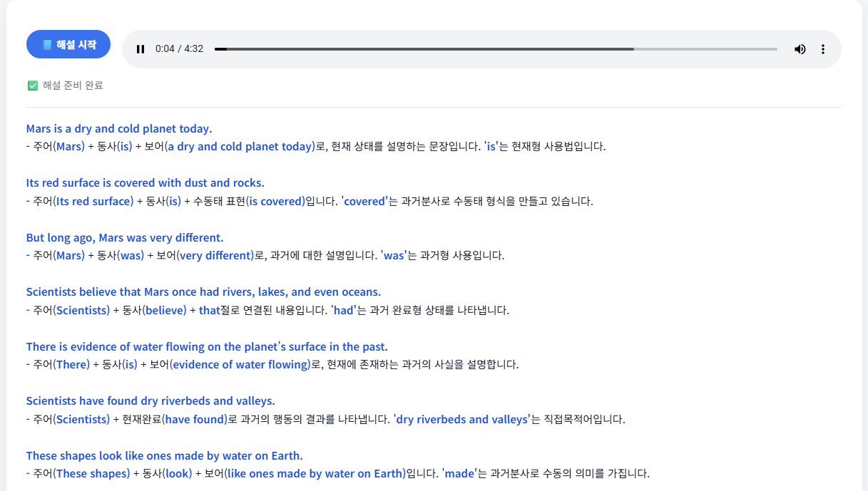Click the book icon on 해설 시작
Image resolution: width=868 pixels, height=491 pixels.
tap(47, 45)
